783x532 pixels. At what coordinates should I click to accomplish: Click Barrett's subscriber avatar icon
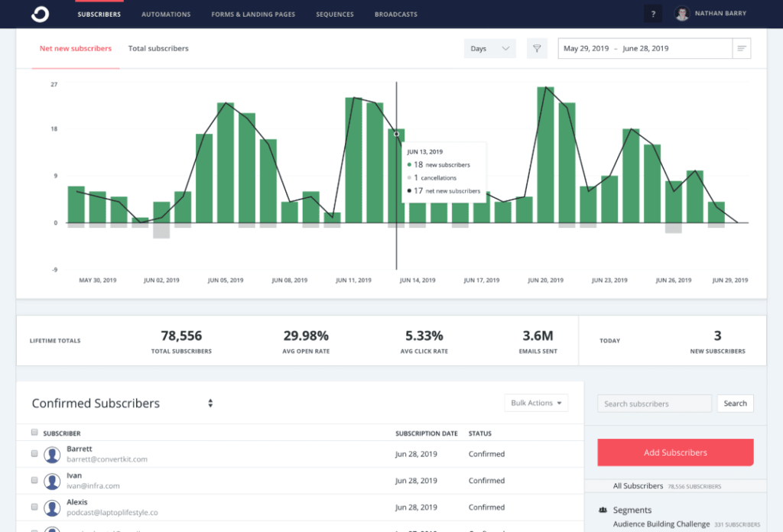pyautogui.click(x=52, y=455)
